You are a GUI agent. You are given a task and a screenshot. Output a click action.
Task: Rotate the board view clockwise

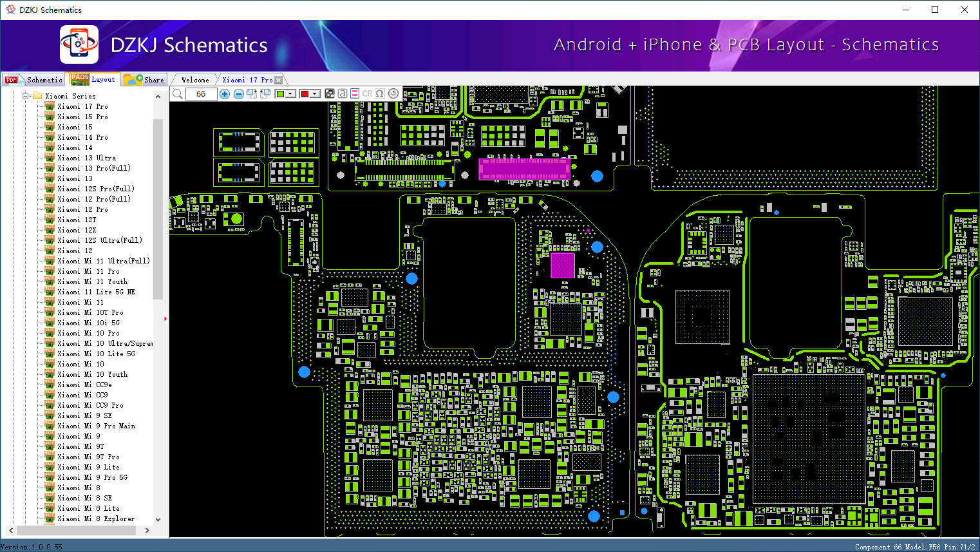pyautogui.click(x=252, y=94)
